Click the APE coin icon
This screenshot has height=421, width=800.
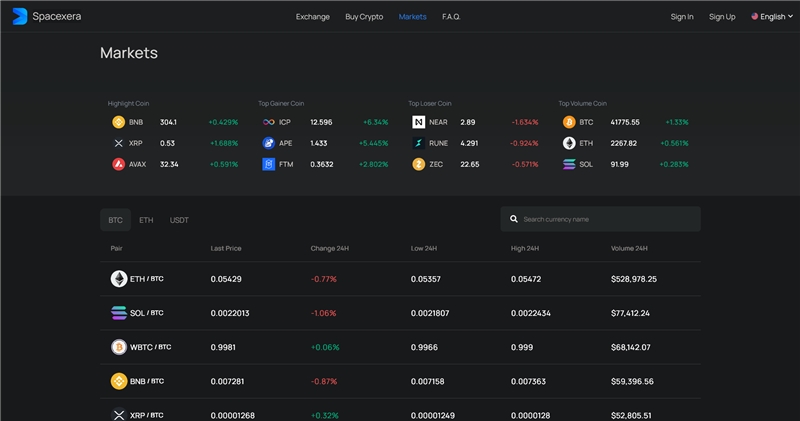(x=268, y=143)
